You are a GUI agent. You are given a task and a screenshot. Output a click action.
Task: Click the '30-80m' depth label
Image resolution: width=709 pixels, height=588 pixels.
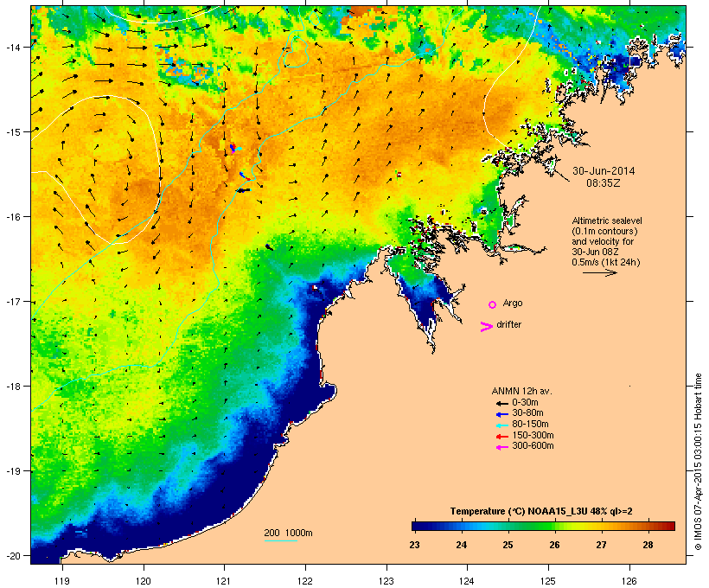coord(527,413)
